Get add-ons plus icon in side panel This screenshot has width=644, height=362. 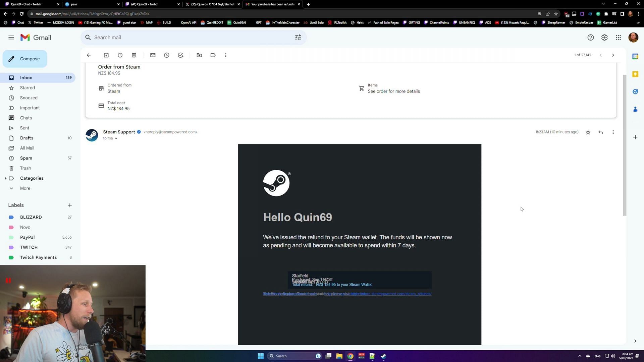[x=635, y=137]
